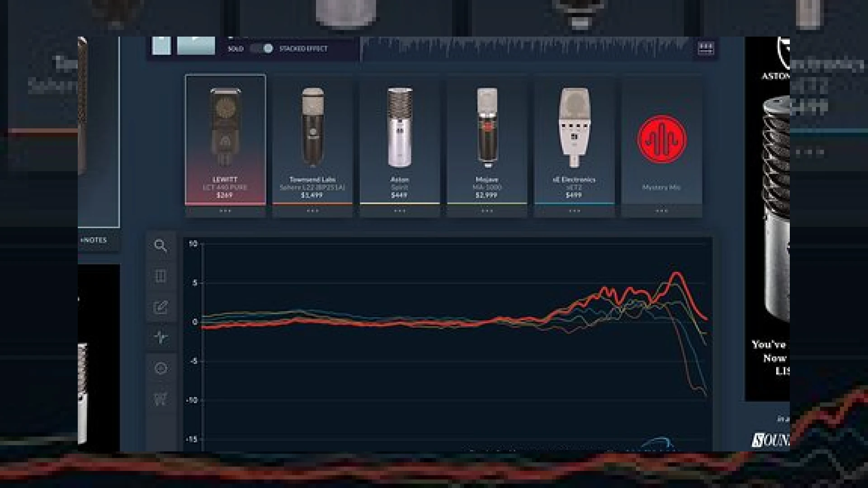Click the Mojave brand name
This screenshot has height=488, width=868.
(487, 179)
